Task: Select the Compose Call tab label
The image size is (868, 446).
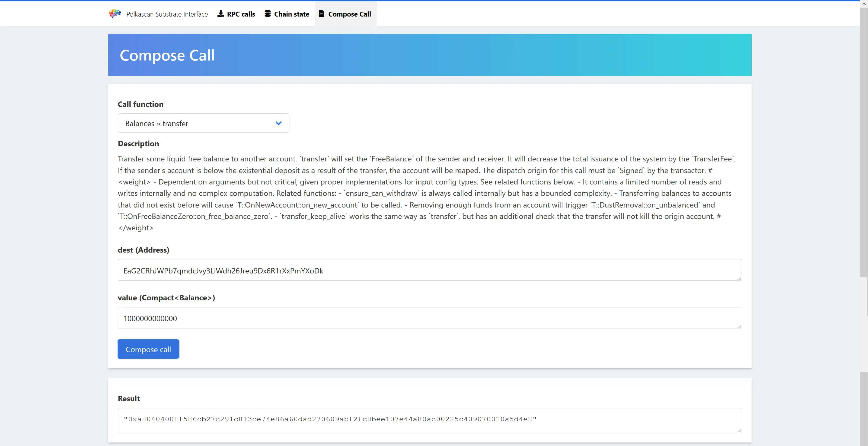Action: tap(349, 14)
